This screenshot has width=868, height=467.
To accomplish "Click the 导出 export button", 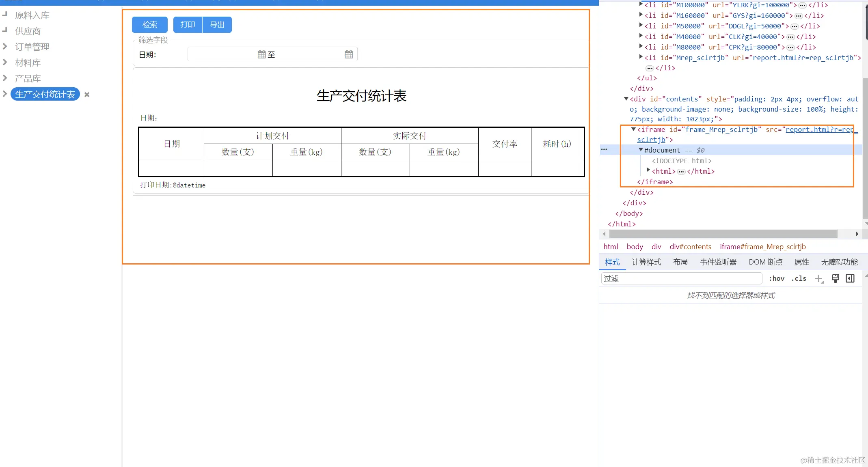I will click(217, 25).
